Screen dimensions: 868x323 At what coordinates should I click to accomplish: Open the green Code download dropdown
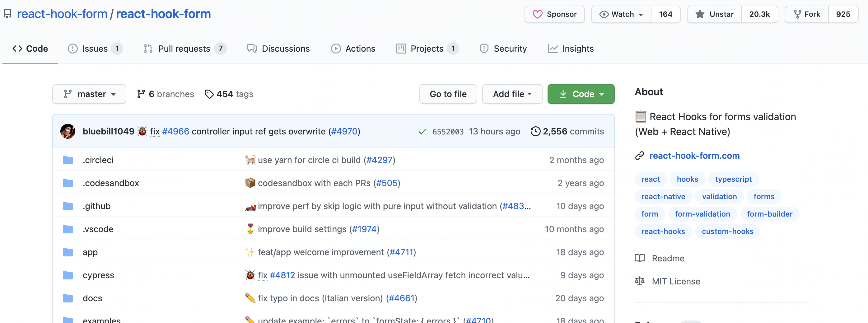tap(581, 94)
